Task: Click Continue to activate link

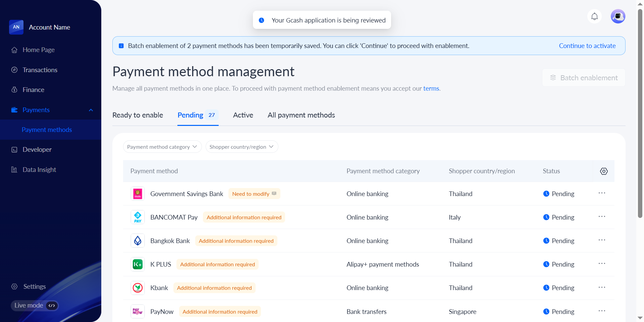Action: coord(587,46)
